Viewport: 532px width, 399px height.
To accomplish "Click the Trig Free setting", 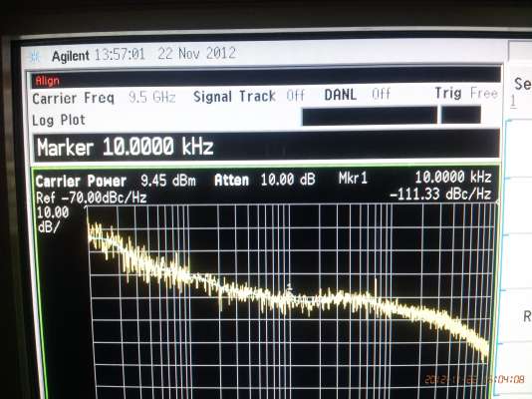I will click(467, 93).
